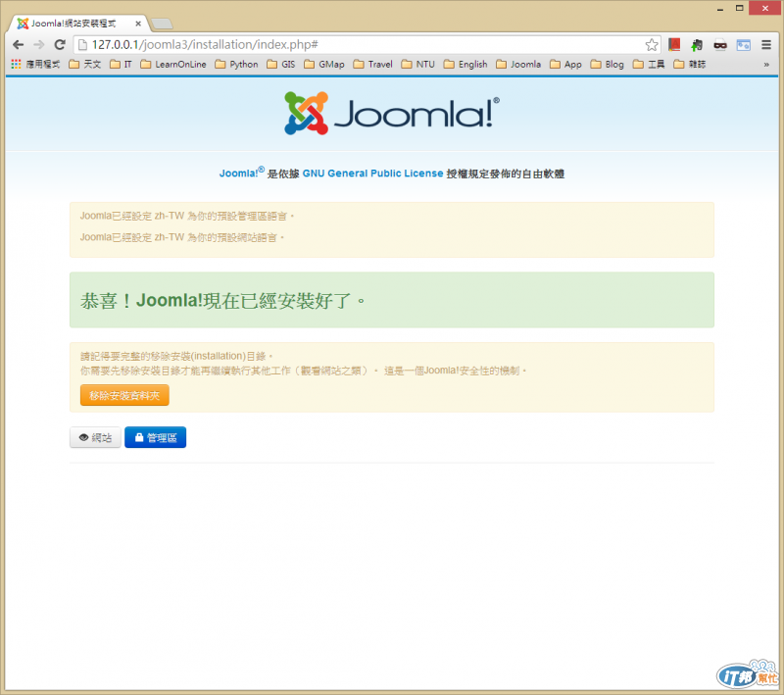Screen dimensions: 784x695
Task: Open the 天文 bookmark folder
Action: [85, 64]
